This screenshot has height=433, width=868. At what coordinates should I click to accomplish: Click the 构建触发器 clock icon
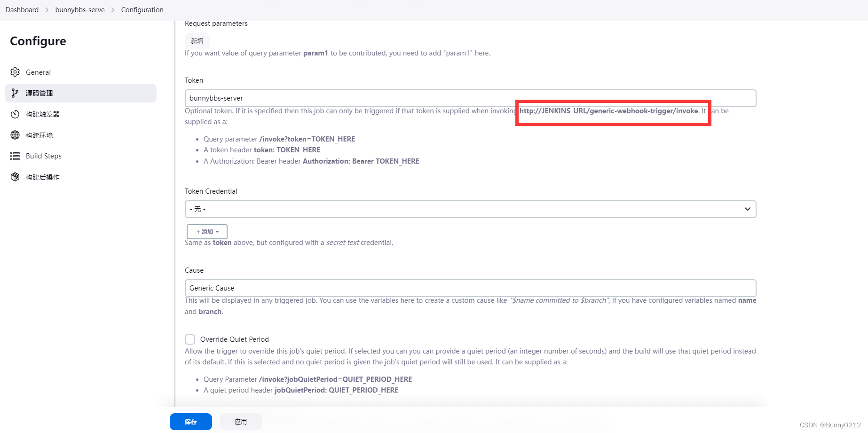pos(15,114)
